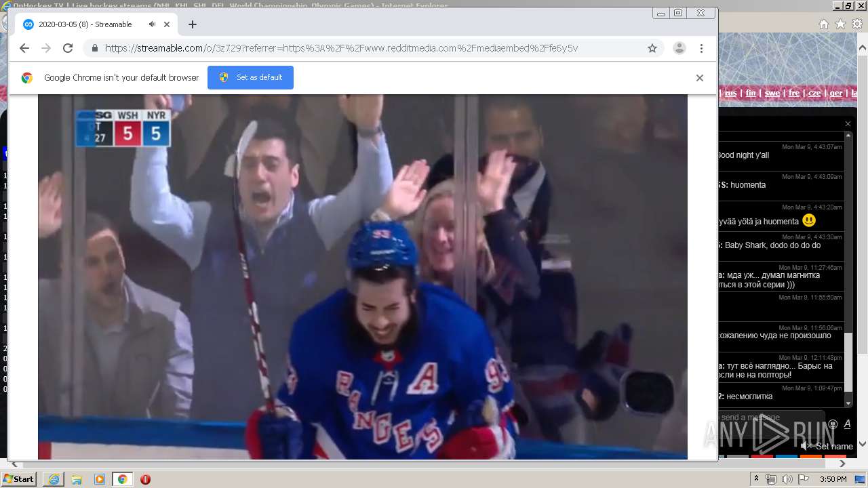868x488 pixels.
Task: Switch site language to fre
Action: (x=794, y=93)
